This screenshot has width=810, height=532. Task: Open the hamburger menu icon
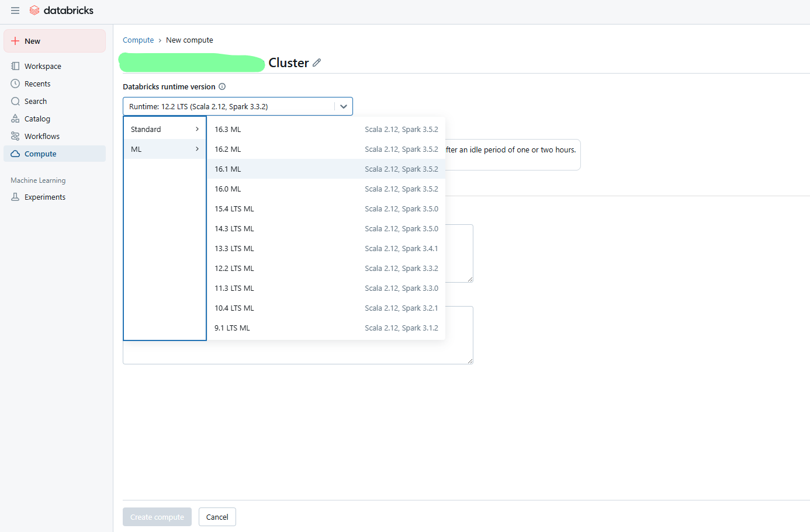15,11
